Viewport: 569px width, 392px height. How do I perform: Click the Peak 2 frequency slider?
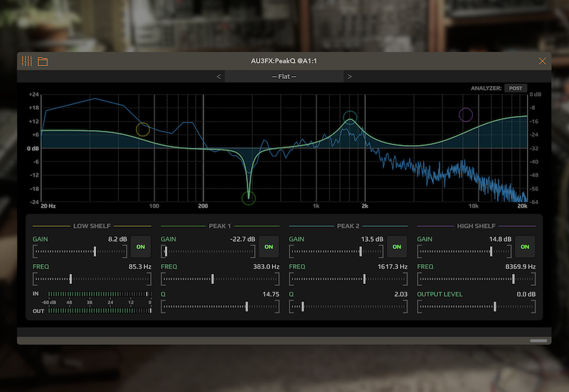(x=348, y=279)
